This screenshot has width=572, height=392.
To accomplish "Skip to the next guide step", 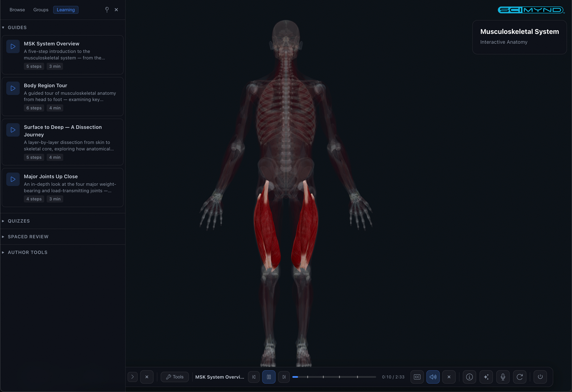I will (x=284, y=377).
